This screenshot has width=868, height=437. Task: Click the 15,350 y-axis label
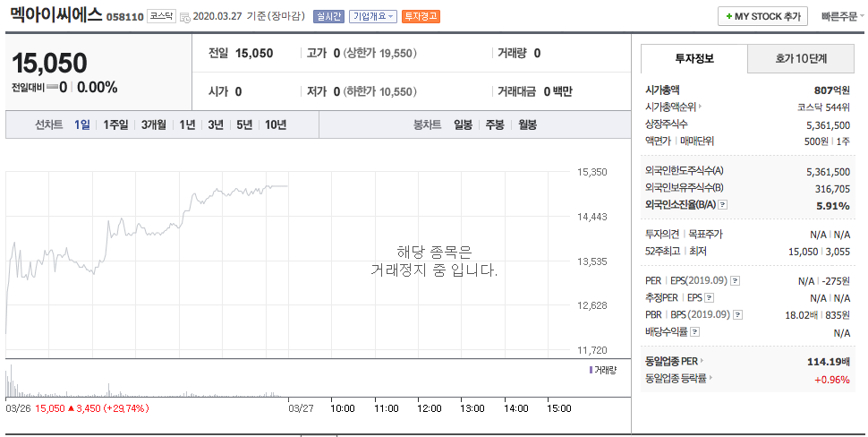[x=591, y=172]
